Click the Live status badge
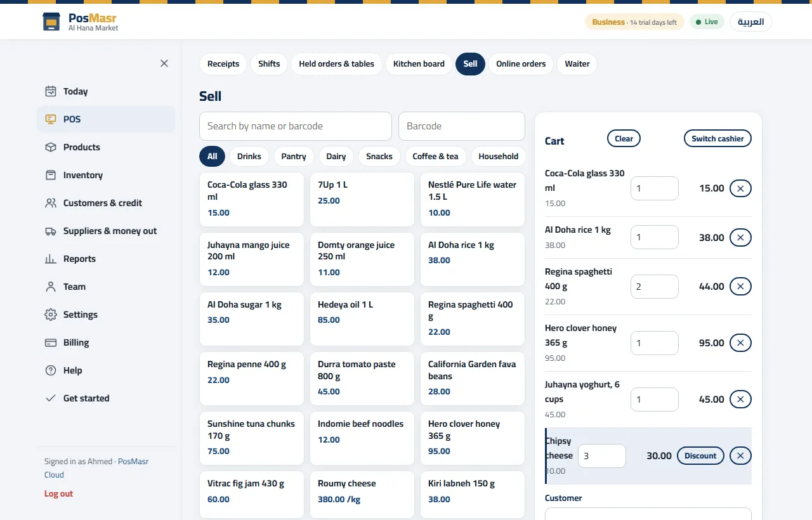Viewport: 812px width, 520px height. 707,22
